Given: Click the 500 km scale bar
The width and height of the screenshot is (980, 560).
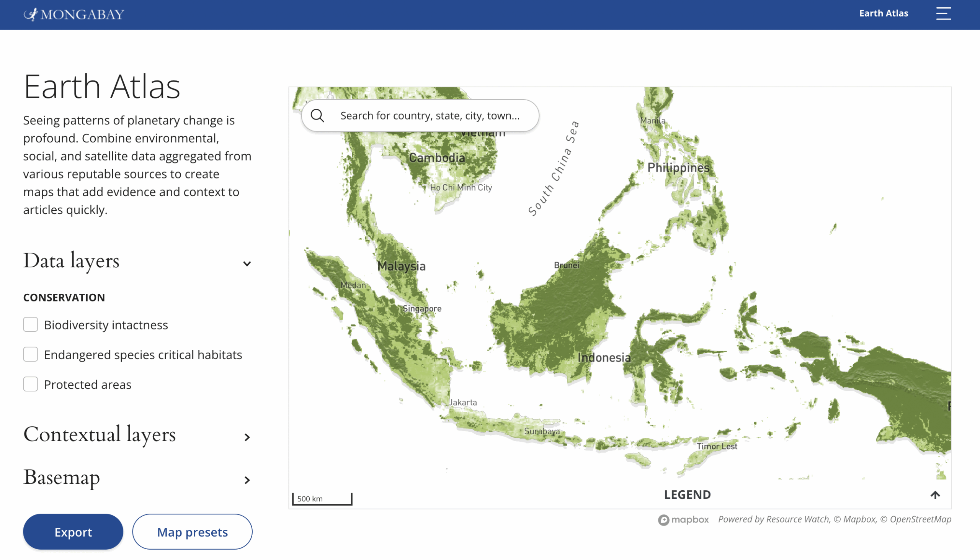Looking at the screenshot, I should click(x=322, y=498).
